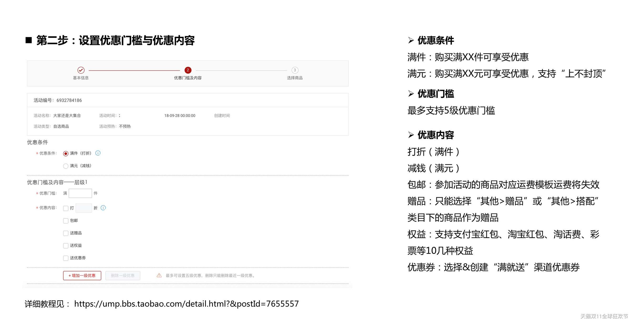Go to the 基本信息 step label
This screenshot has height=321, width=644.
click(x=81, y=78)
